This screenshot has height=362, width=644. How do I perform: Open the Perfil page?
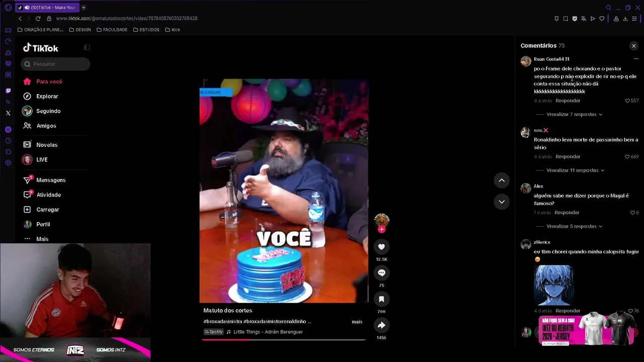tap(37, 224)
